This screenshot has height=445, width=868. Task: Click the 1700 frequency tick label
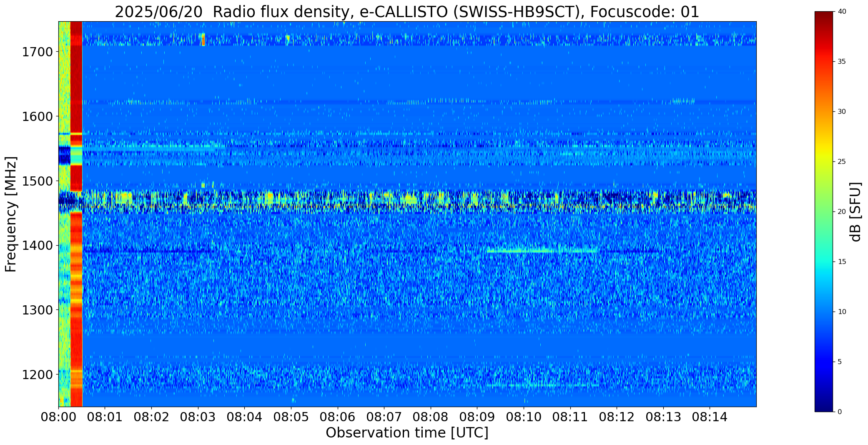click(x=37, y=52)
